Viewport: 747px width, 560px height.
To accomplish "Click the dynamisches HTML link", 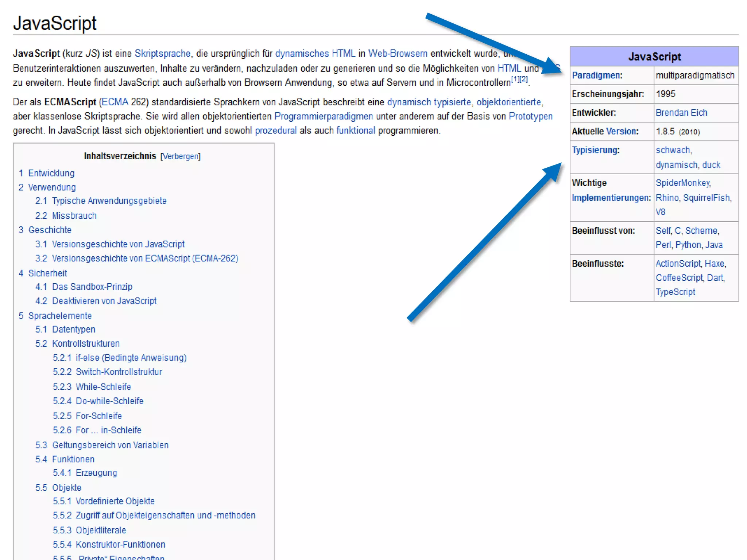I will click(x=315, y=54).
